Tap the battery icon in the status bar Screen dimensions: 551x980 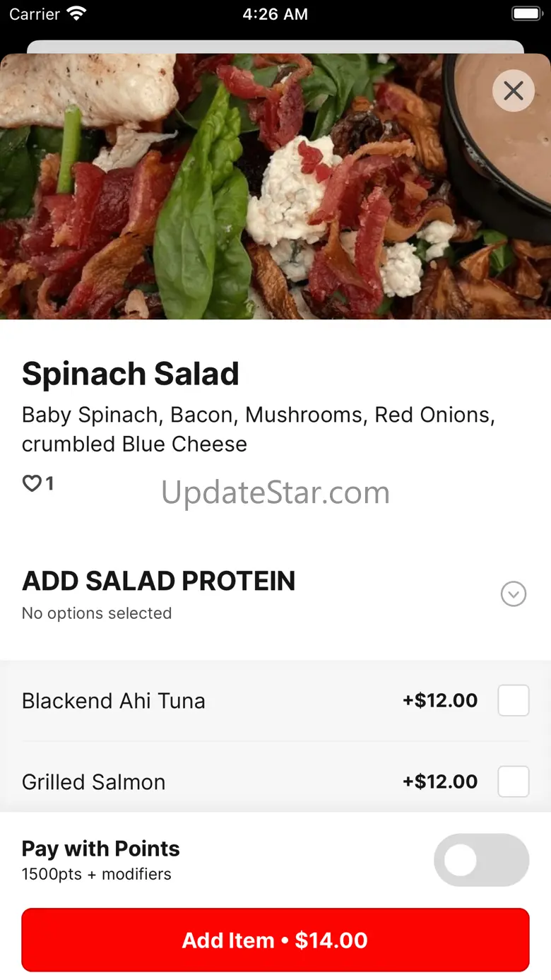pos(526,14)
